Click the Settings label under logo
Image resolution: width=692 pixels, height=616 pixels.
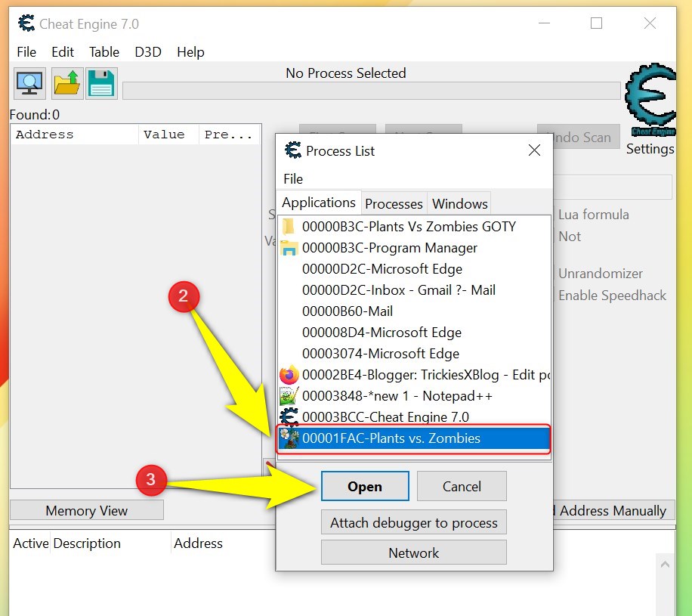pos(650,149)
